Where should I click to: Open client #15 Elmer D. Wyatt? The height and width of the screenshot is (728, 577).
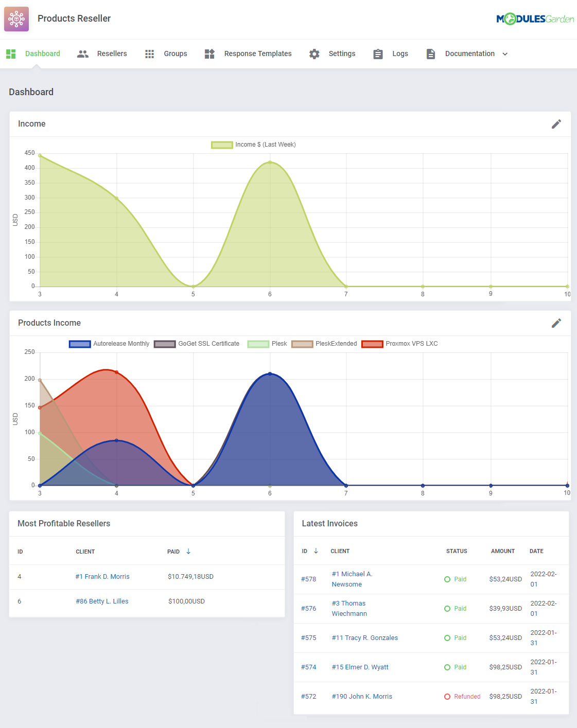point(360,667)
